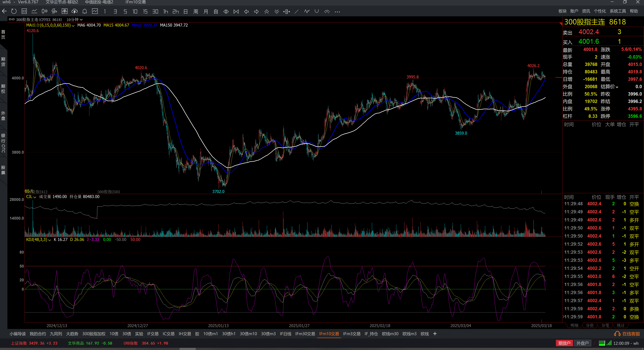Viewport: 644px width, 350px height.
Task: Open the quote list icon
Action: tap(24, 11)
